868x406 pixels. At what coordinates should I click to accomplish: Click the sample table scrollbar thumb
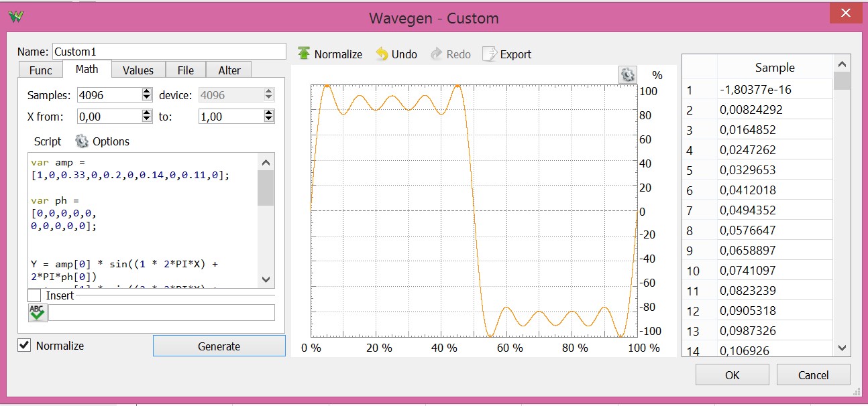point(842,81)
